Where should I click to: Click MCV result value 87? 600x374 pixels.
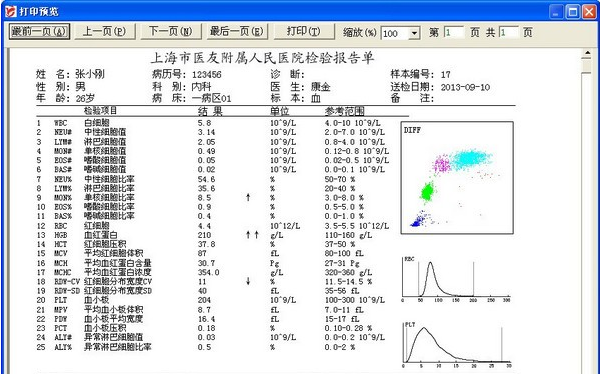click(202, 254)
